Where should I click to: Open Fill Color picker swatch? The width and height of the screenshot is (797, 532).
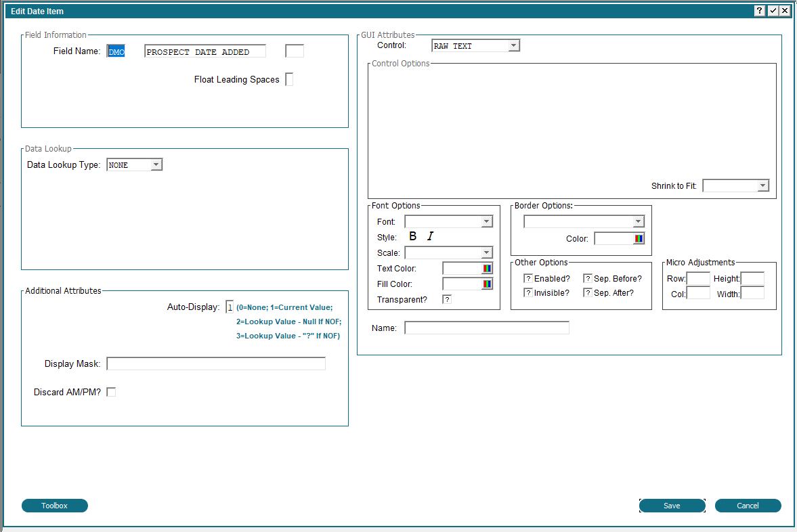(487, 284)
